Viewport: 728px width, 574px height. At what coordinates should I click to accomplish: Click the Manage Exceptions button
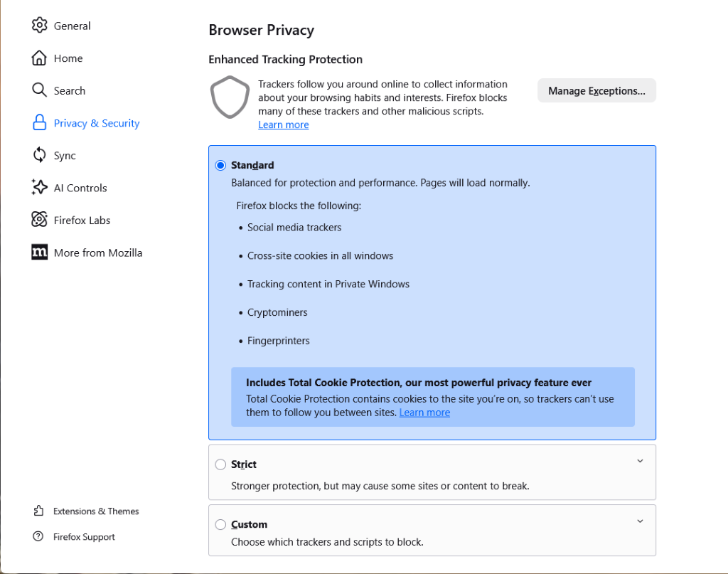[x=596, y=90]
